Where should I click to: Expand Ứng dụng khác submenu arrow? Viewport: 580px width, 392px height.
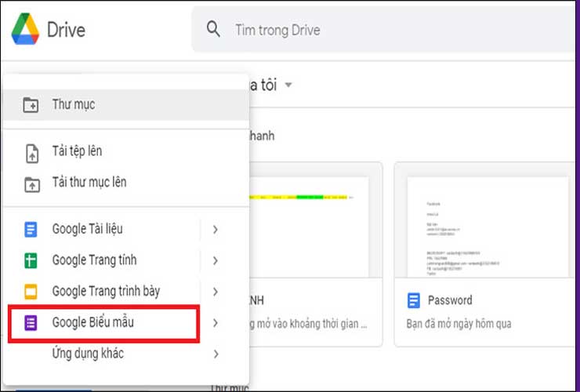pos(216,354)
